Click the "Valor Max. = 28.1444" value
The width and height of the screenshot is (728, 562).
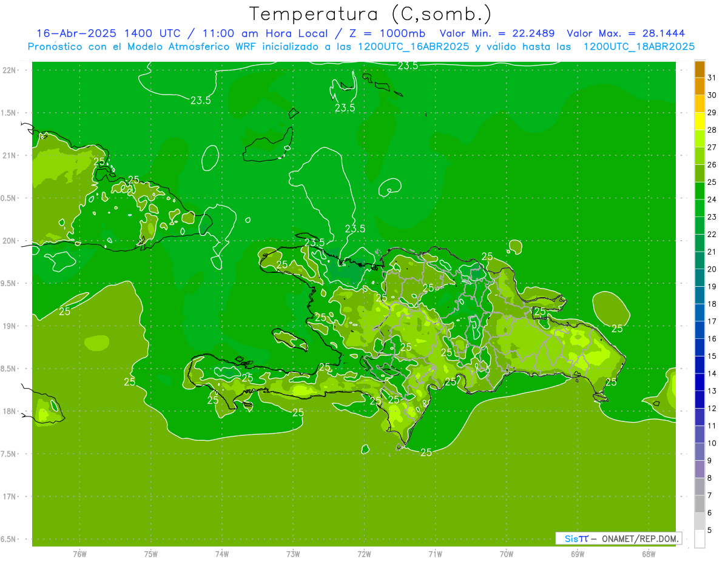tap(625, 33)
